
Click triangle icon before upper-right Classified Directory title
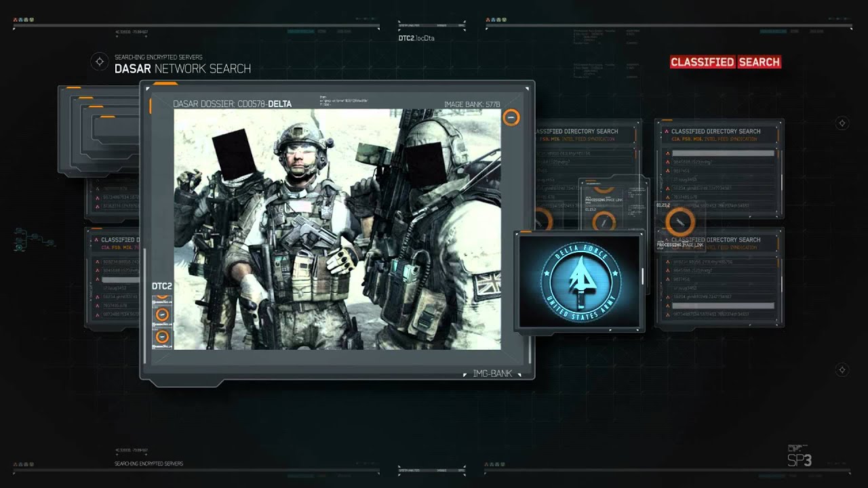coord(667,131)
